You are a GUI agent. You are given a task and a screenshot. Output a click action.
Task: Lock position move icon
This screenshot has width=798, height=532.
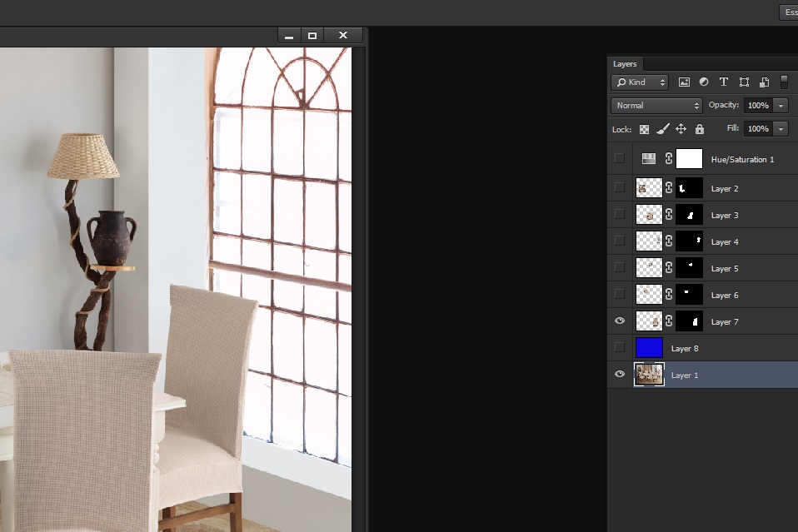click(x=681, y=129)
